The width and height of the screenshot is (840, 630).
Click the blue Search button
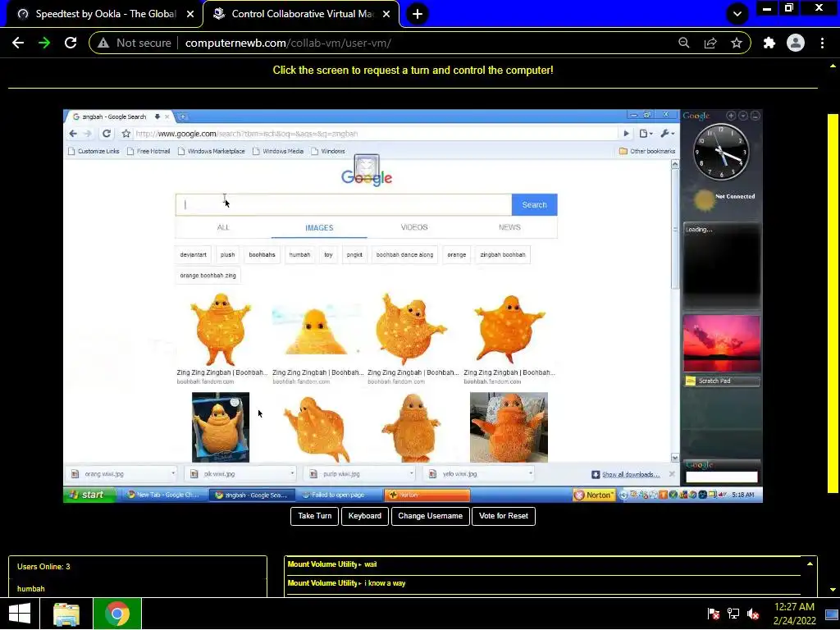534,204
